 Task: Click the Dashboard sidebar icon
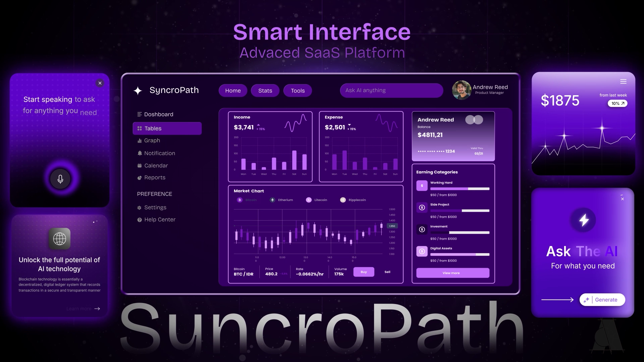140,114
